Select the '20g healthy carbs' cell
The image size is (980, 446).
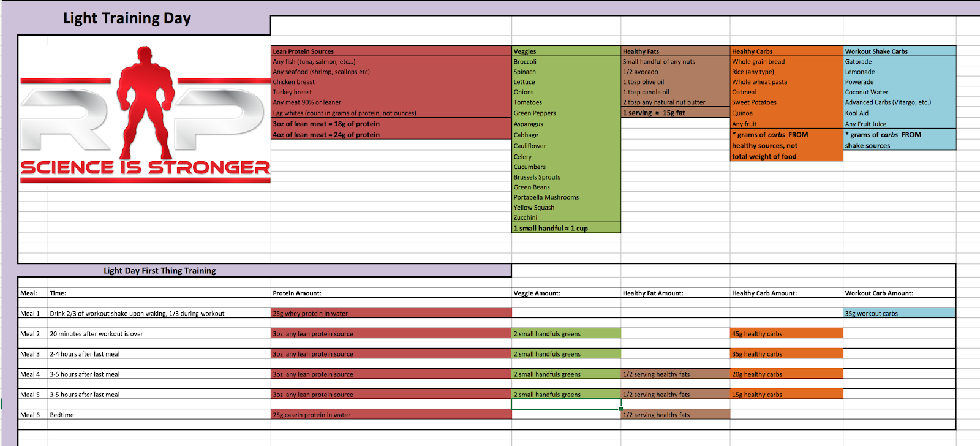[786, 374]
